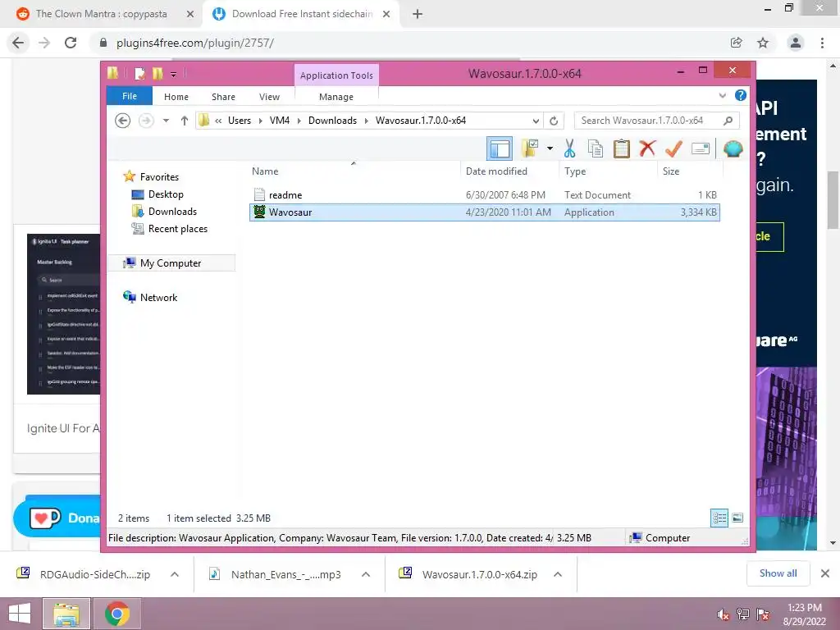This screenshot has width=840, height=630.
Task: Open dropdown arrow beside folder options icon
Action: coord(550,148)
